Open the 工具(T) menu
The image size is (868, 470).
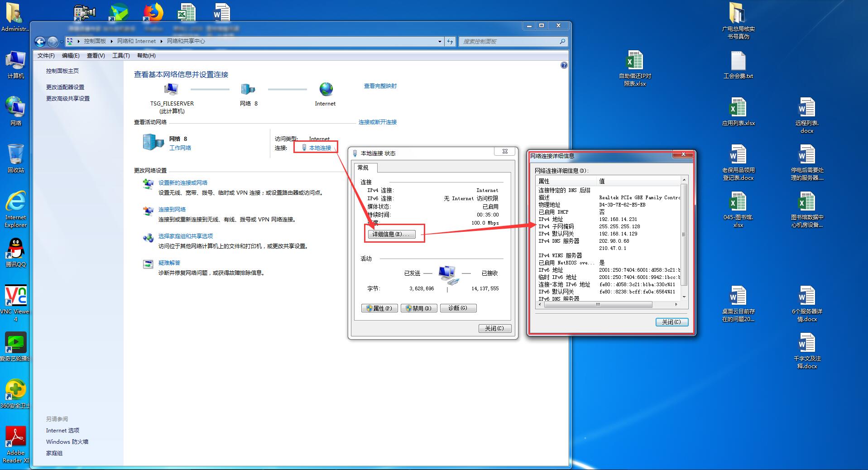pyautogui.click(x=121, y=56)
